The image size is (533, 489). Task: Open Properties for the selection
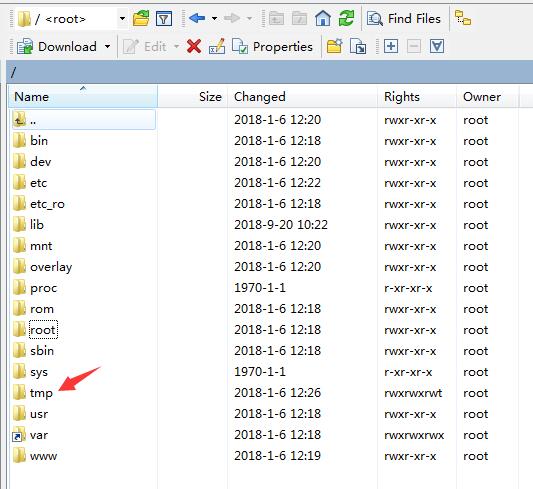272,46
